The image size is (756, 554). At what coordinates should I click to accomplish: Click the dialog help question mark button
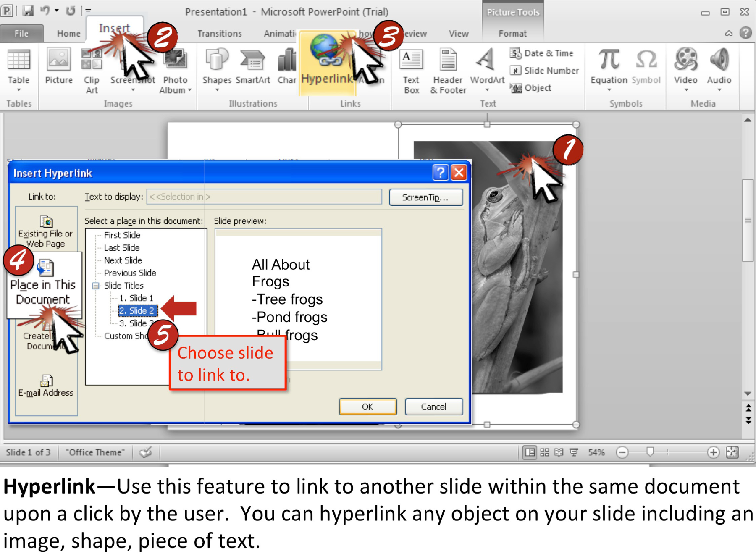[x=440, y=173]
